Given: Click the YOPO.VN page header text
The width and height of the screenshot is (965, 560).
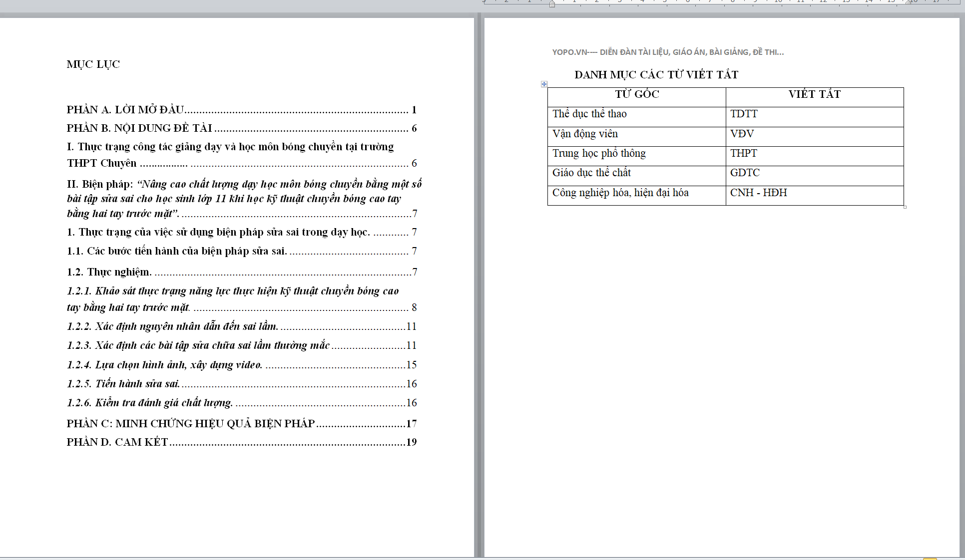Looking at the screenshot, I should [668, 52].
